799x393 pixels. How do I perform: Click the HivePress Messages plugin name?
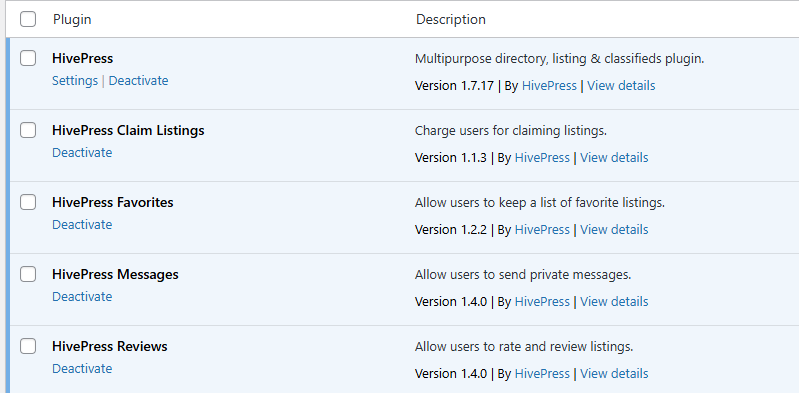115,274
